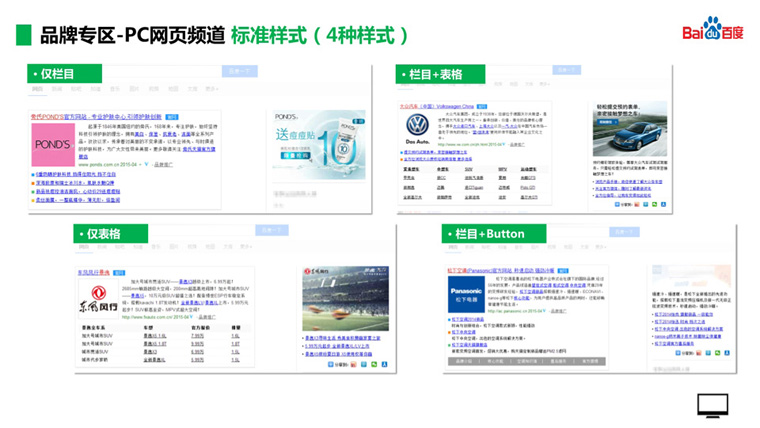Click the 品牌推广 link in POND'S result
Viewport: 760px width, 428px height.
coord(163,165)
